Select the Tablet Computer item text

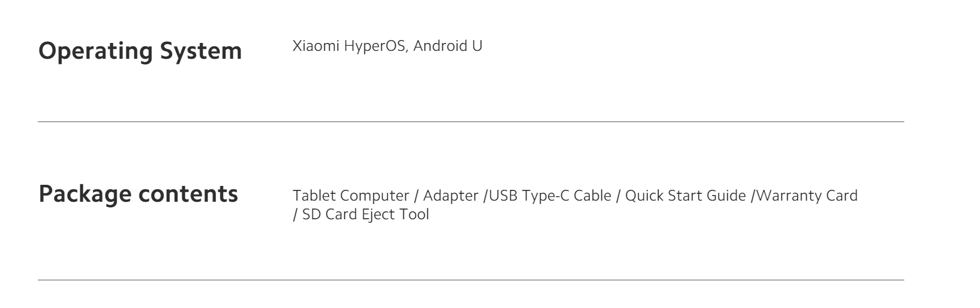pos(350,196)
